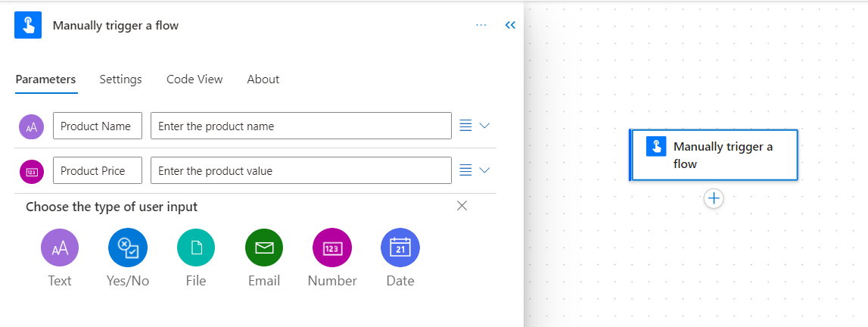Expand the Product Name row chevron
This screenshot has height=327, width=868.
484,126
